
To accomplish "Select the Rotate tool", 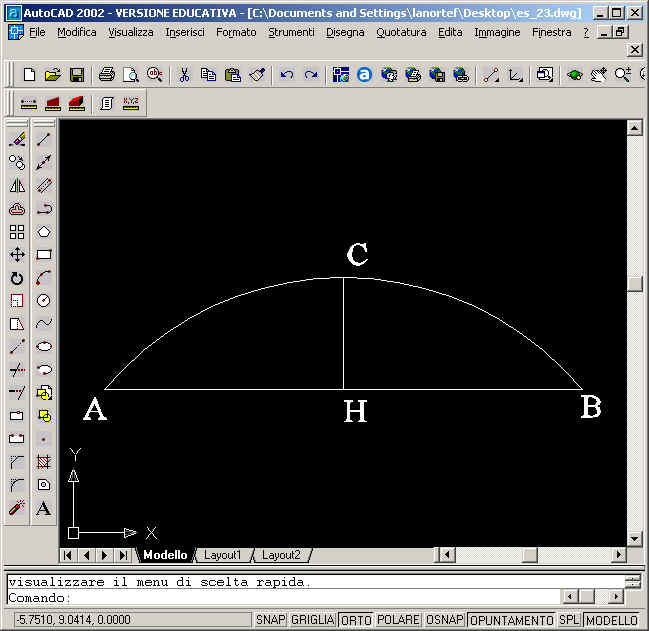I will 17,278.
